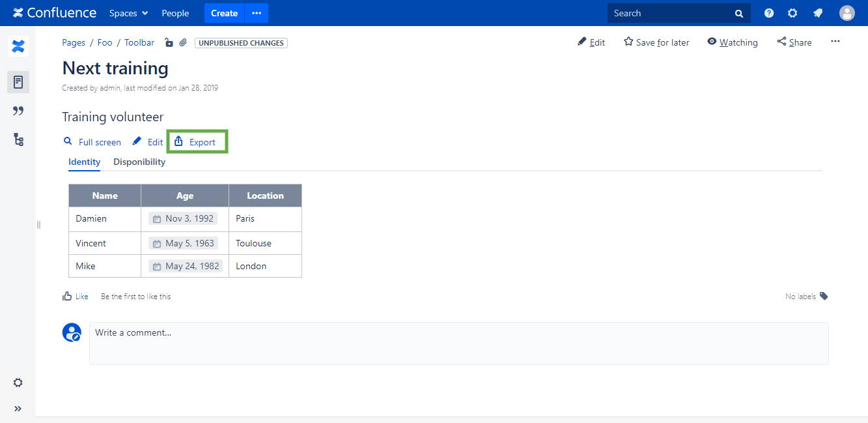Click the help question mark icon

[x=768, y=12]
